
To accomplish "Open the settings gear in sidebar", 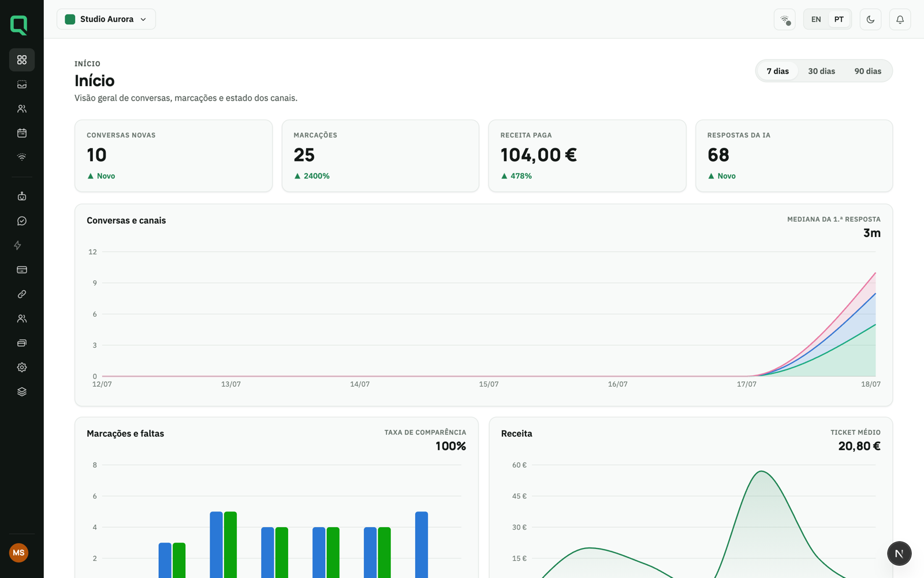I will (x=22, y=367).
